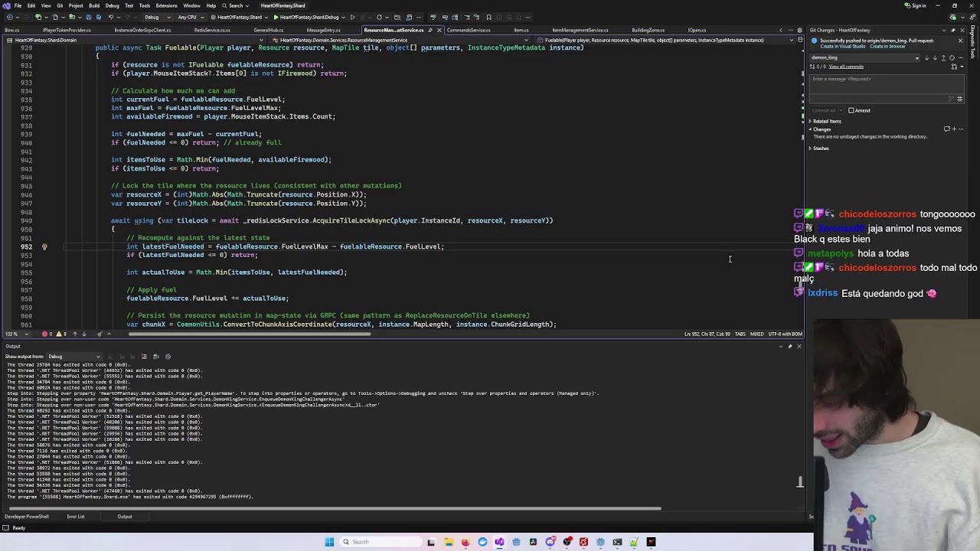Close the Output panel

pyautogui.click(x=799, y=347)
